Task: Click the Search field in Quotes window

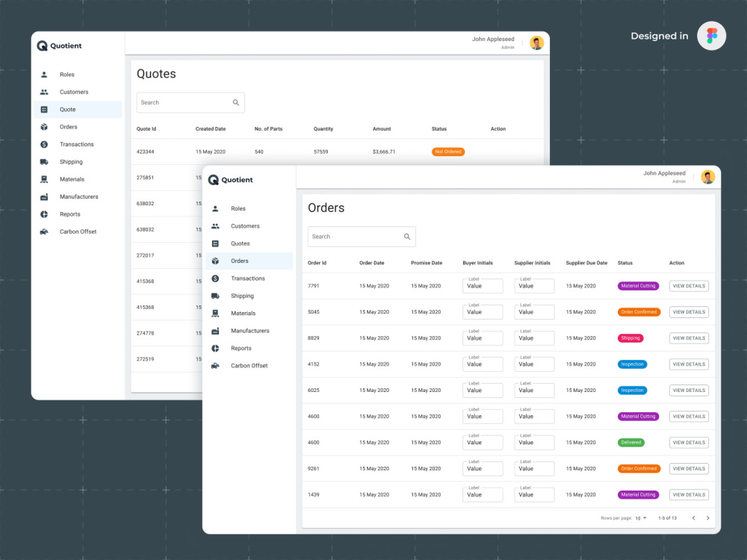Action: 190,102
